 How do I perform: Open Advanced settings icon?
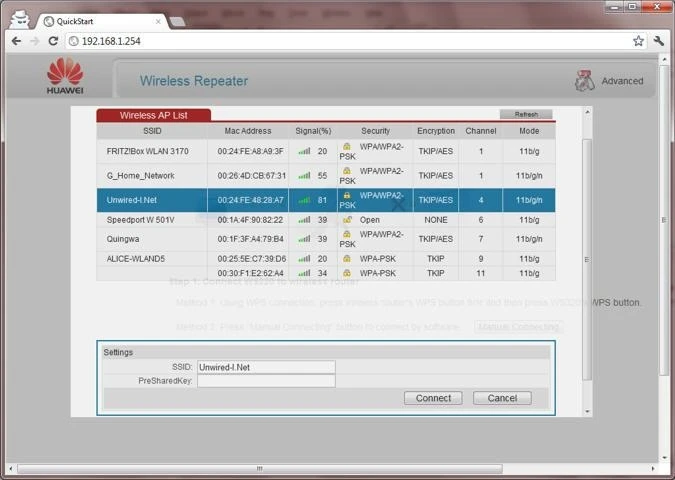[585, 81]
